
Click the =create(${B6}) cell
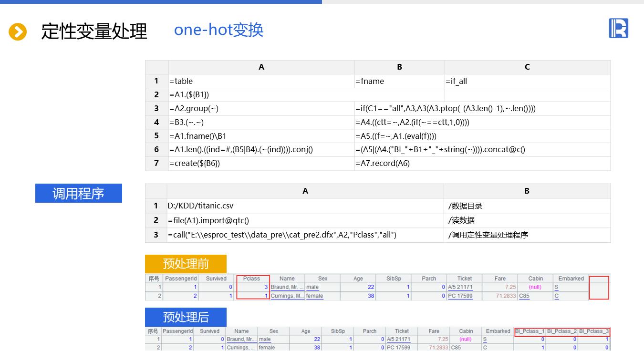coord(261,164)
